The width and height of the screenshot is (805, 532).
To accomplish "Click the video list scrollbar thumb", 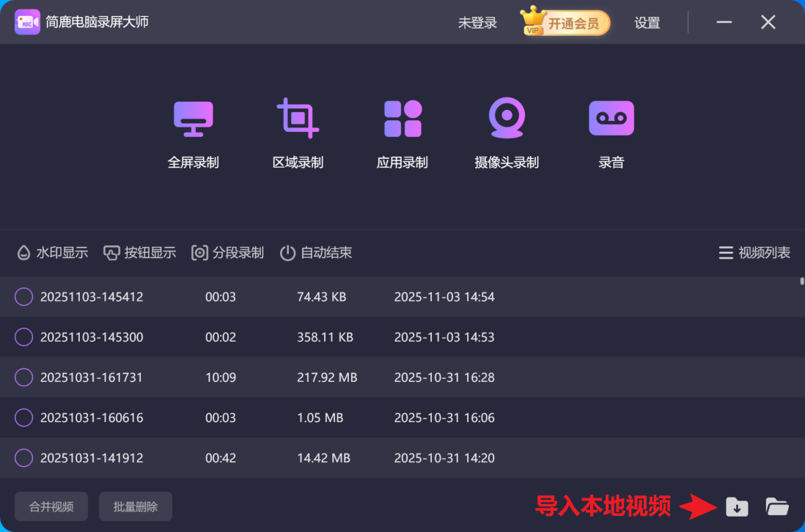I will pos(802,281).
